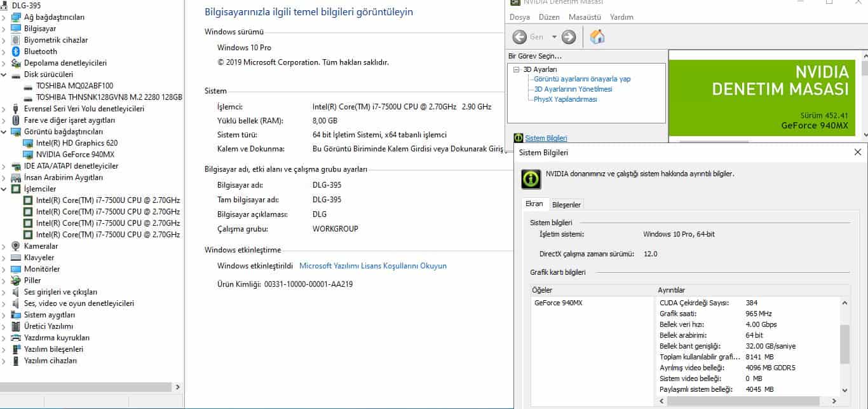Open 3D Ayarlarının Yönetilmesi task
Screen dimensions: 868x409
coord(573,89)
